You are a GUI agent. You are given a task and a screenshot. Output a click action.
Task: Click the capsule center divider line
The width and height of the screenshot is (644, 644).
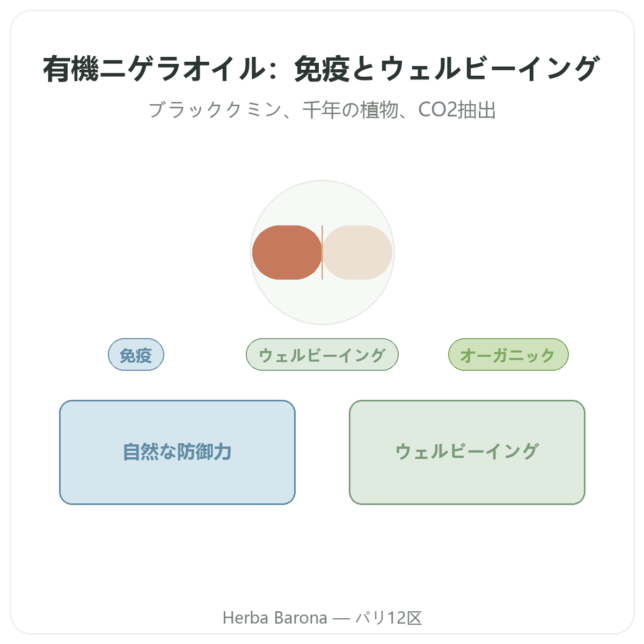[322, 252]
